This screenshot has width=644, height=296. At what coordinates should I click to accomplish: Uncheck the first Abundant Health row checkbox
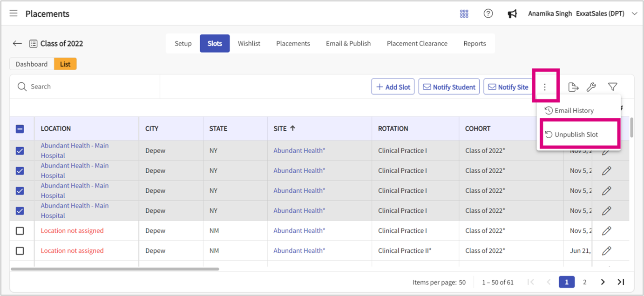click(20, 151)
